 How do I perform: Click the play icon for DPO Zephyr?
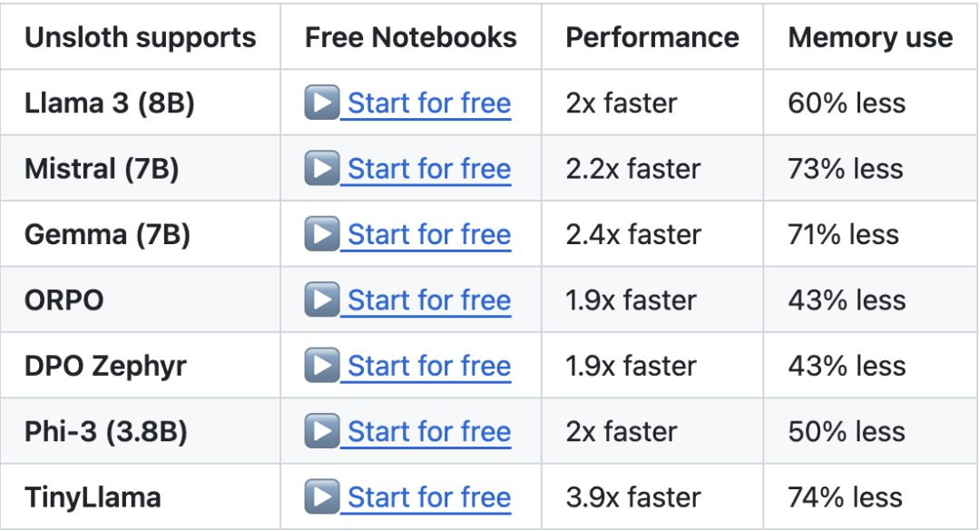[x=322, y=366]
